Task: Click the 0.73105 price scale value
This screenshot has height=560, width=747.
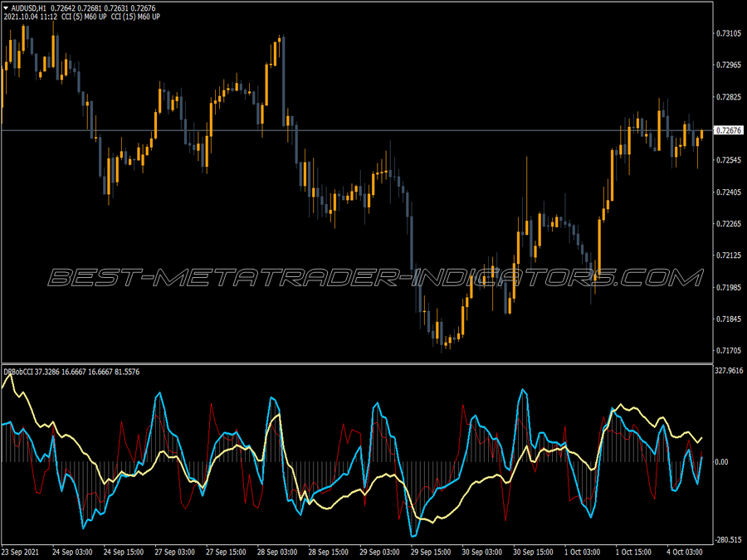Action: tap(729, 33)
